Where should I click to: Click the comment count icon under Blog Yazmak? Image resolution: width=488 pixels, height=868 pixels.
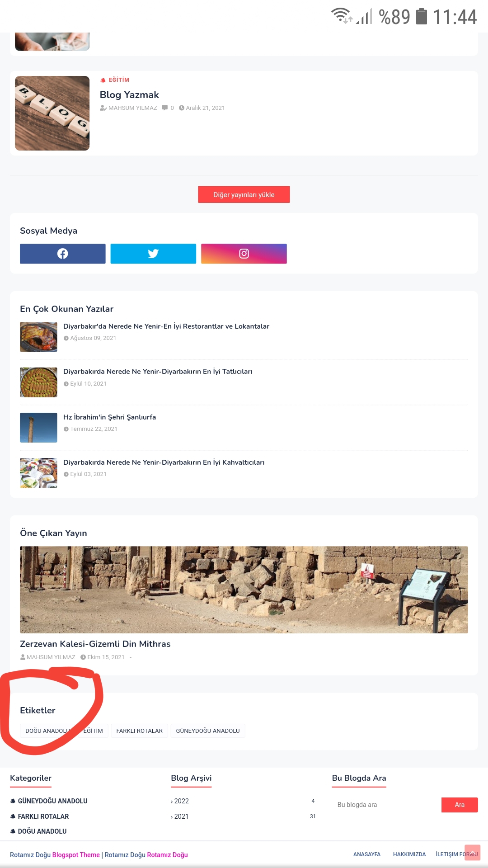click(x=165, y=108)
